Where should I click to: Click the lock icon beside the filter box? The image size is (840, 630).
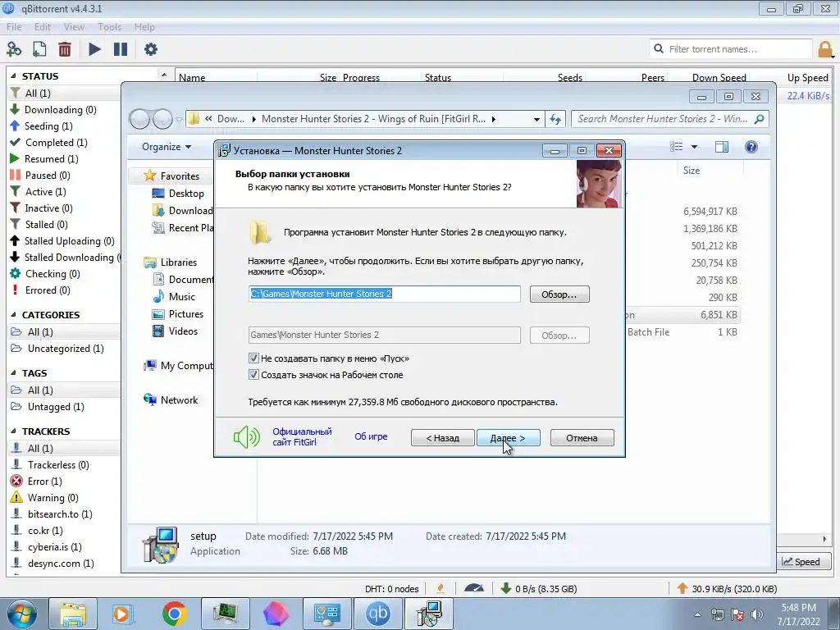[x=825, y=49]
